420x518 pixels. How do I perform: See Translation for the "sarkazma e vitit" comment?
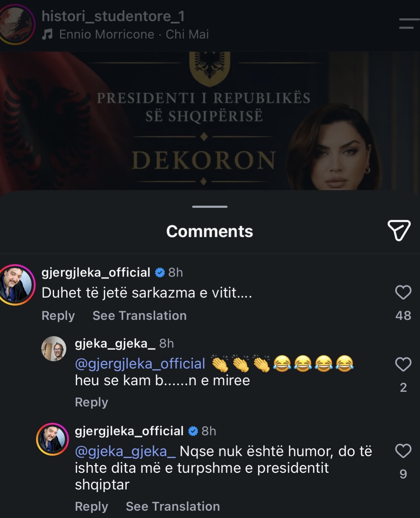click(140, 316)
